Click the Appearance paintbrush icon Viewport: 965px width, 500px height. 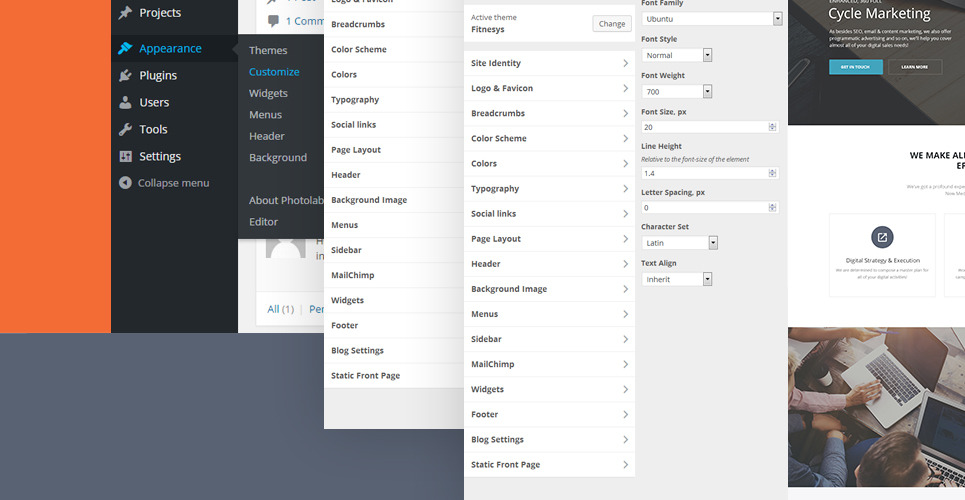point(125,48)
